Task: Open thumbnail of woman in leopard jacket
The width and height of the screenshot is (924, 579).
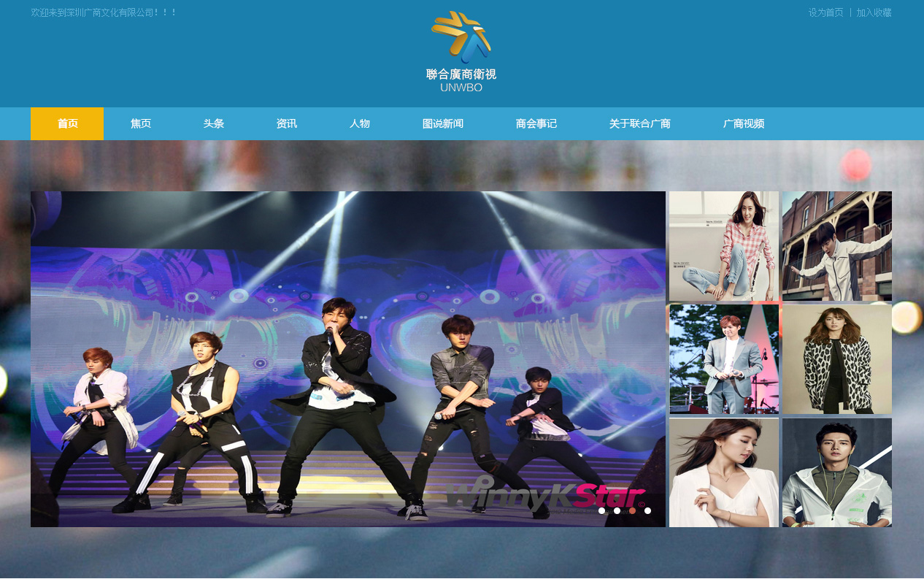Action: coord(836,359)
